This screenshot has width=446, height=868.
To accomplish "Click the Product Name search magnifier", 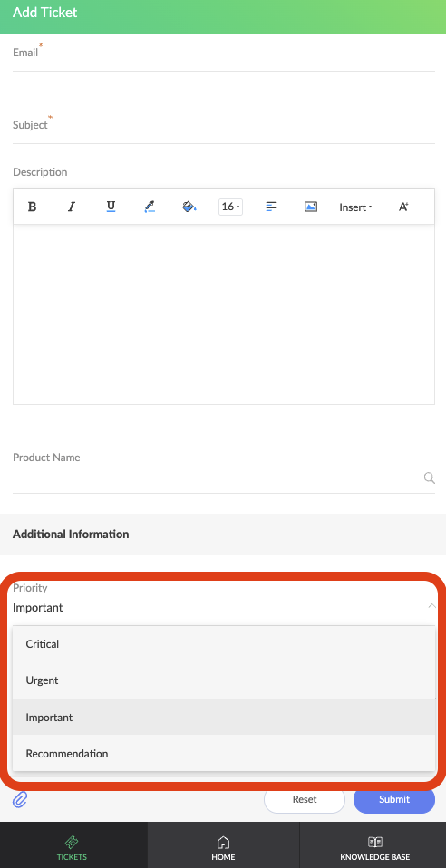I will point(430,477).
